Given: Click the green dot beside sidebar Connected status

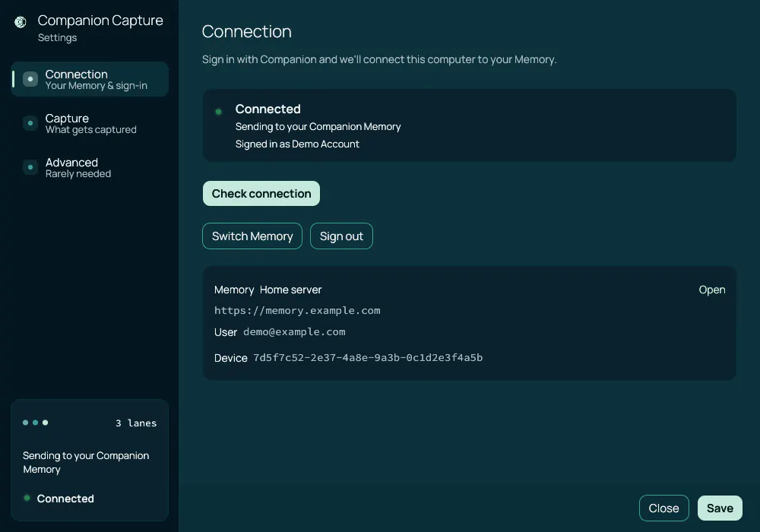Looking at the screenshot, I should coord(27,498).
